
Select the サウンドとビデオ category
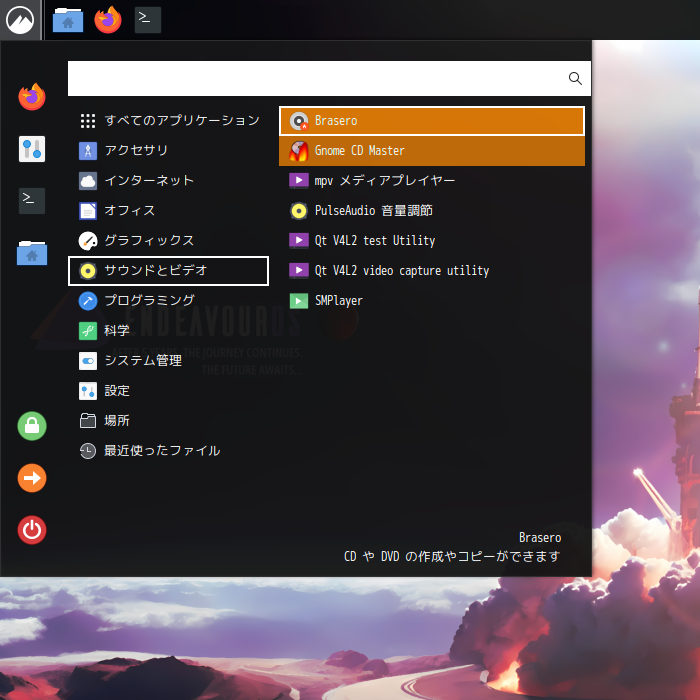168,271
